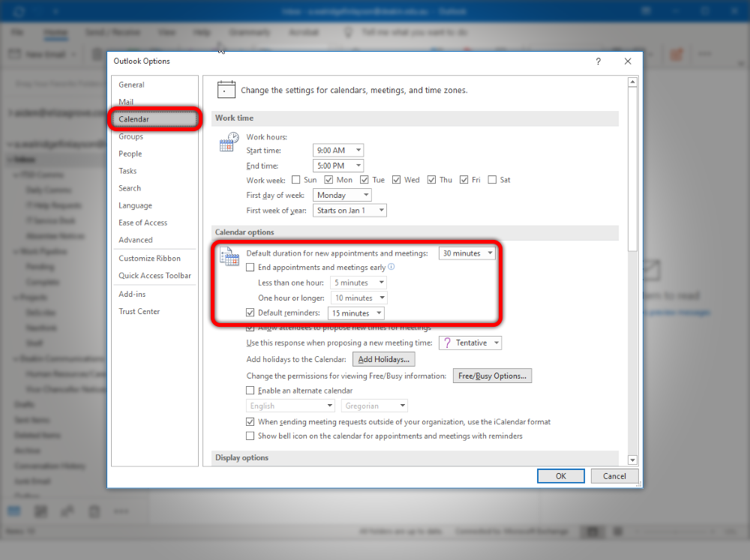
Task: Open Quick Access Toolbar settings
Action: (x=154, y=275)
